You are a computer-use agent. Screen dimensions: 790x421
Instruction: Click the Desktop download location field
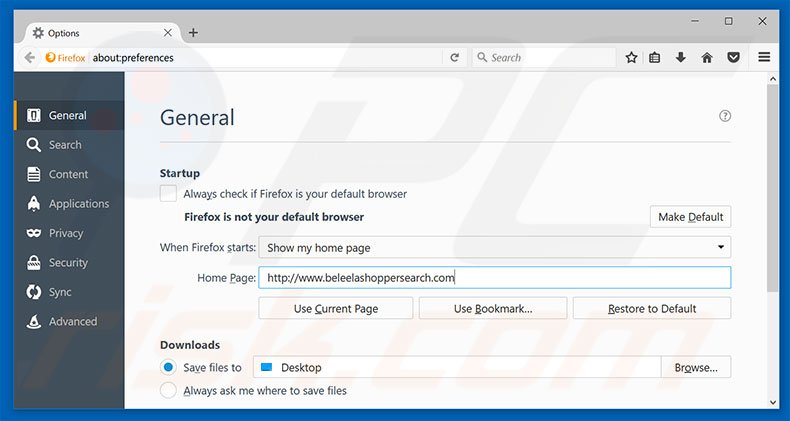(x=457, y=368)
